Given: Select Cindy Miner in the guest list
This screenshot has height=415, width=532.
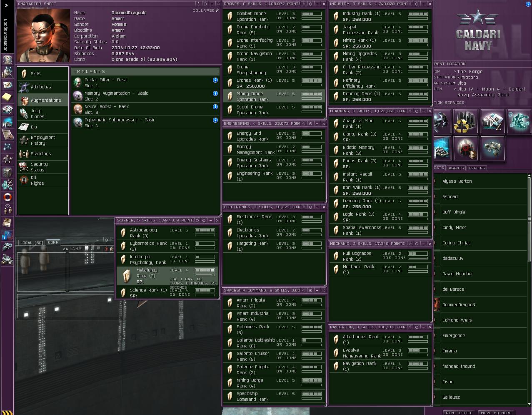Looking at the screenshot, I should pyautogui.click(x=479, y=228).
